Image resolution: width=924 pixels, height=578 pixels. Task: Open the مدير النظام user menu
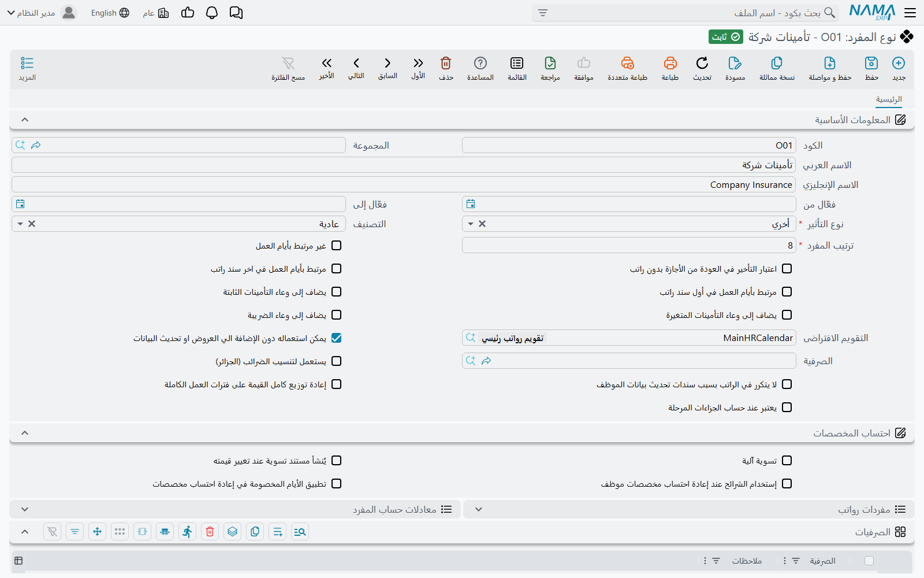tap(41, 13)
